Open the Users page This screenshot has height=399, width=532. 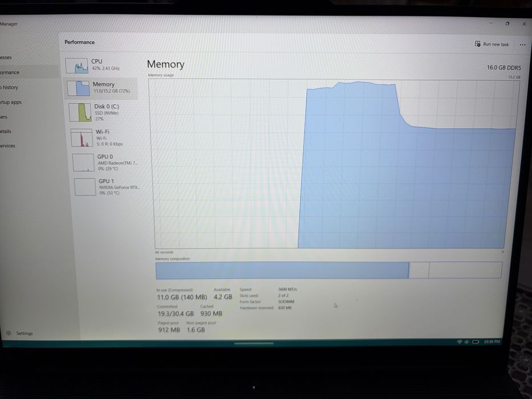click(3, 117)
